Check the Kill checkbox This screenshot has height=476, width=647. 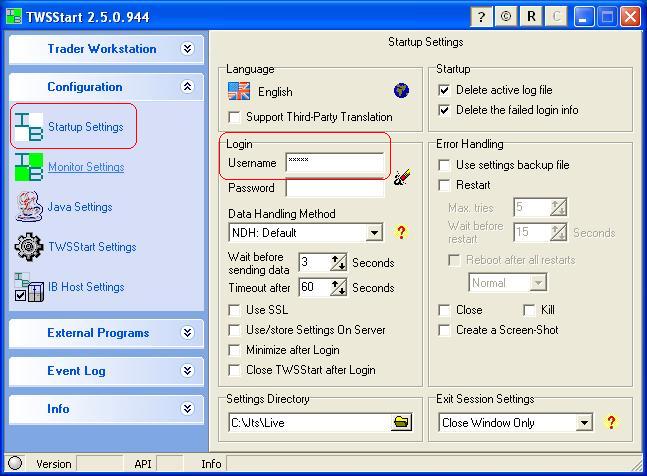[529, 310]
